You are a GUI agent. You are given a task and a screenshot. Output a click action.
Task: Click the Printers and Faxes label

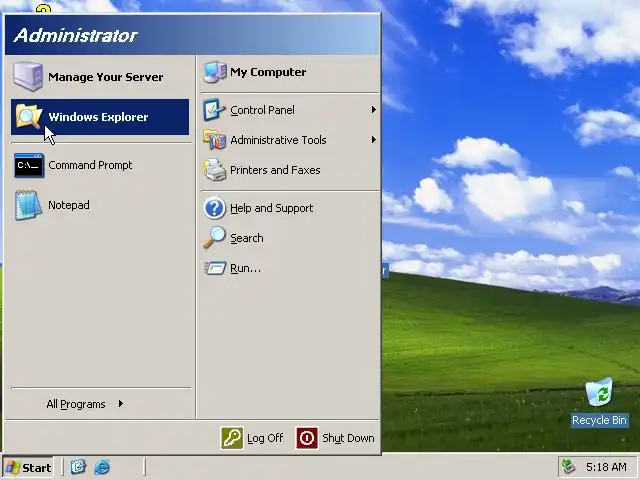[275, 170]
